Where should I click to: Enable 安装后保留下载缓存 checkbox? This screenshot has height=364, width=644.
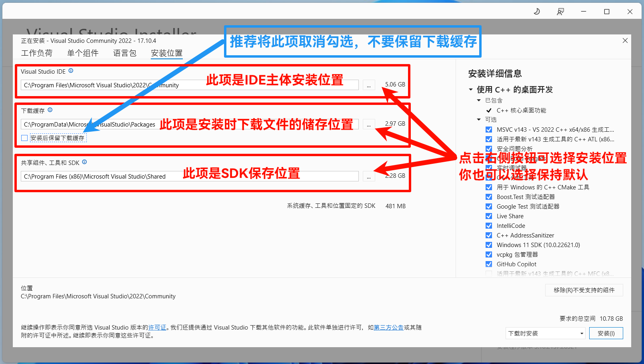tap(24, 138)
